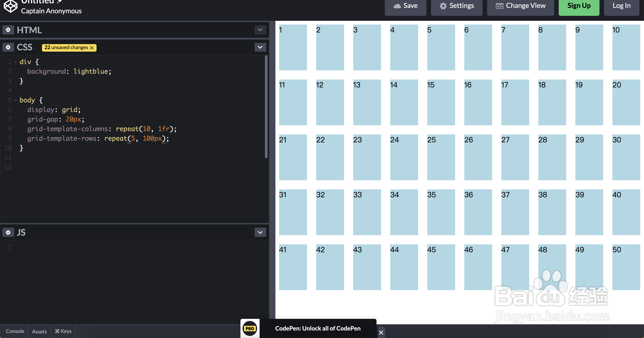
Task: Open pen Settings
Action: [457, 6]
